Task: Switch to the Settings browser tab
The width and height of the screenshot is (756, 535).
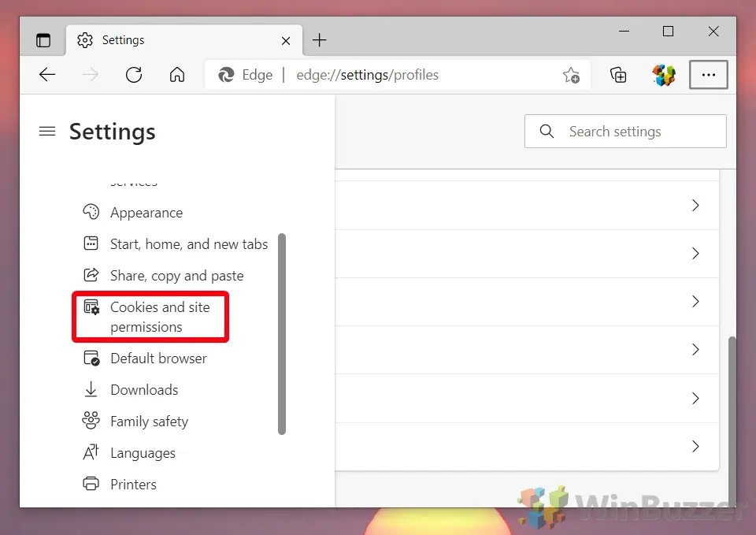Action: tap(126, 40)
